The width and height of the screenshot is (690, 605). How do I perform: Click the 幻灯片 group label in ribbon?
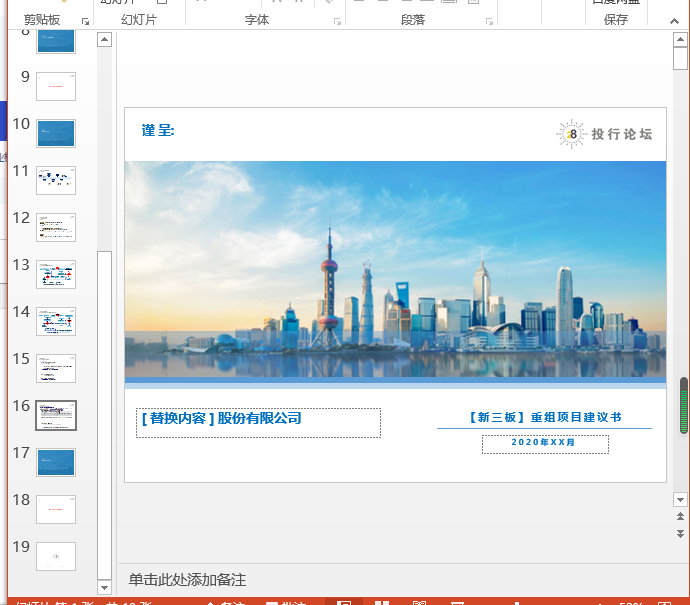pos(139,20)
